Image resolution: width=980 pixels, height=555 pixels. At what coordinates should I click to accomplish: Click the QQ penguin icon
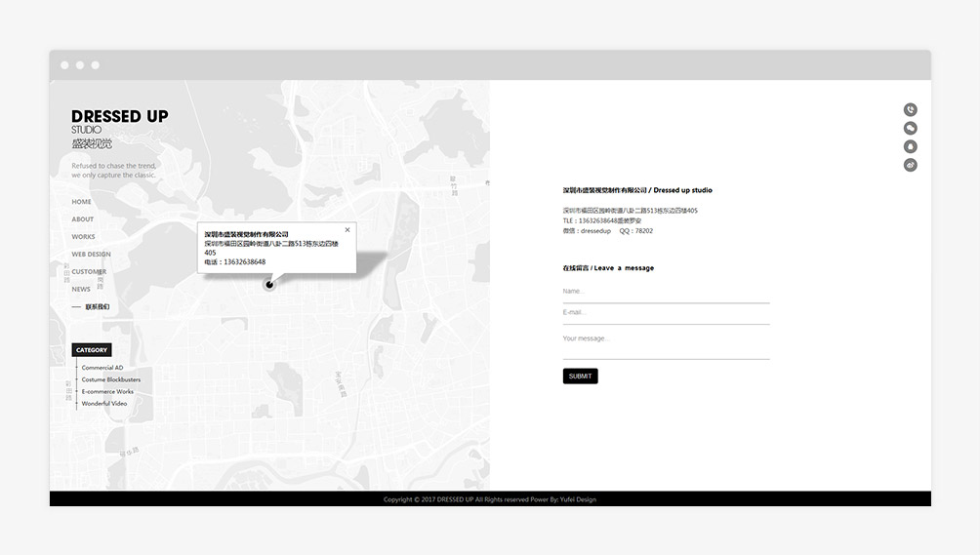(x=910, y=147)
